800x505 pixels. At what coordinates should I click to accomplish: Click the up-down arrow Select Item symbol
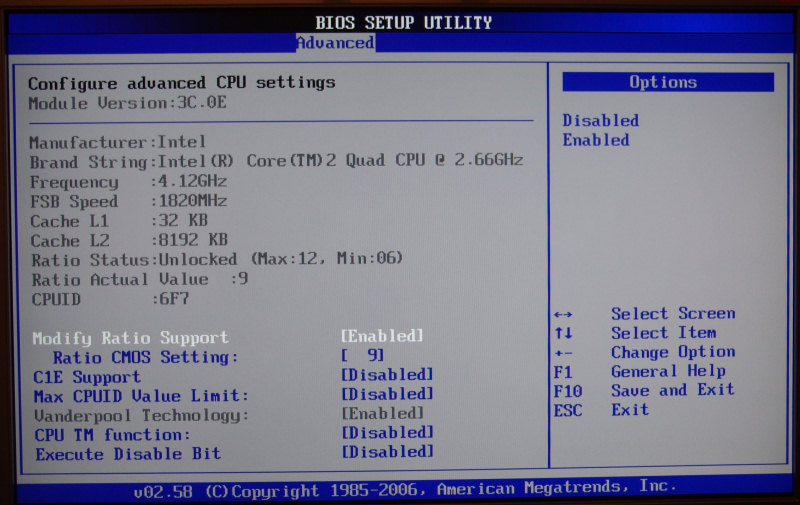562,333
